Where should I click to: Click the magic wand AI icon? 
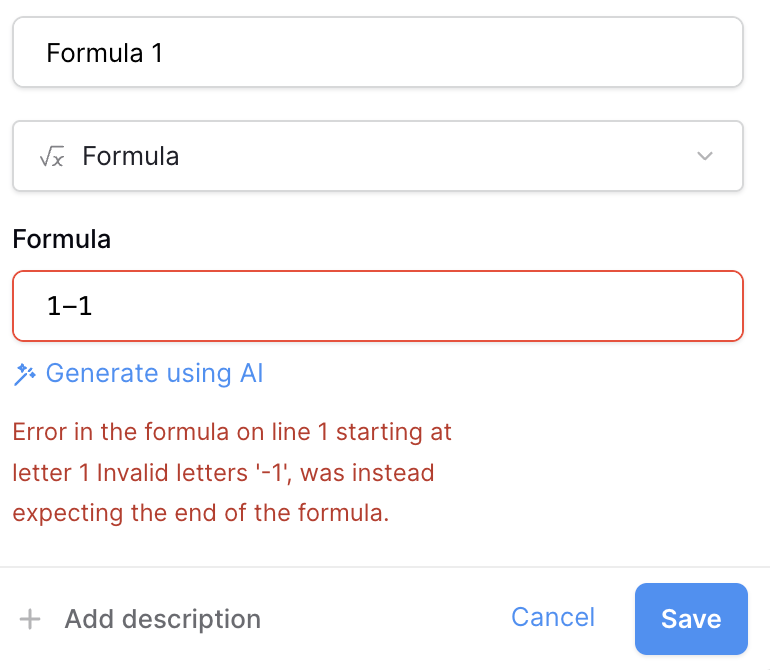[25, 374]
